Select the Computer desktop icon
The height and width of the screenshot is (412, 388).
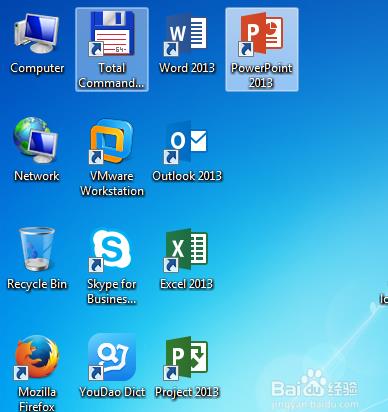pyautogui.click(x=36, y=34)
